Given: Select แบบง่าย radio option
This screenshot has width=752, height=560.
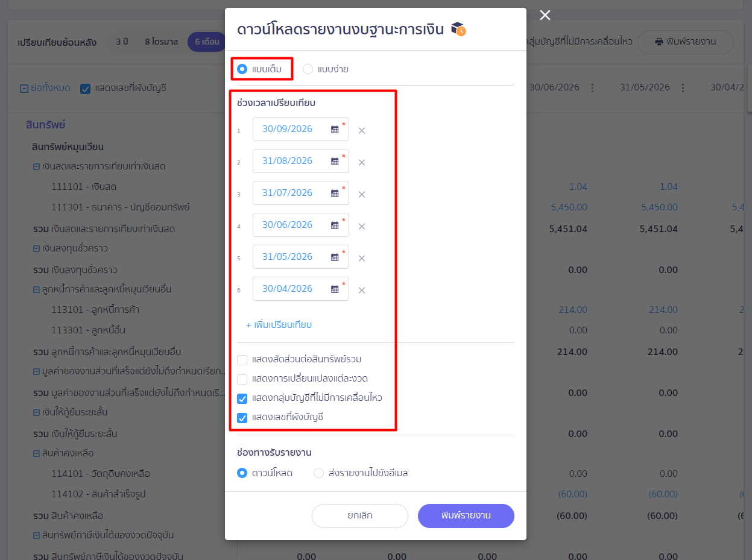Looking at the screenshot, I should pyautogui.click(x=326, y=69).
